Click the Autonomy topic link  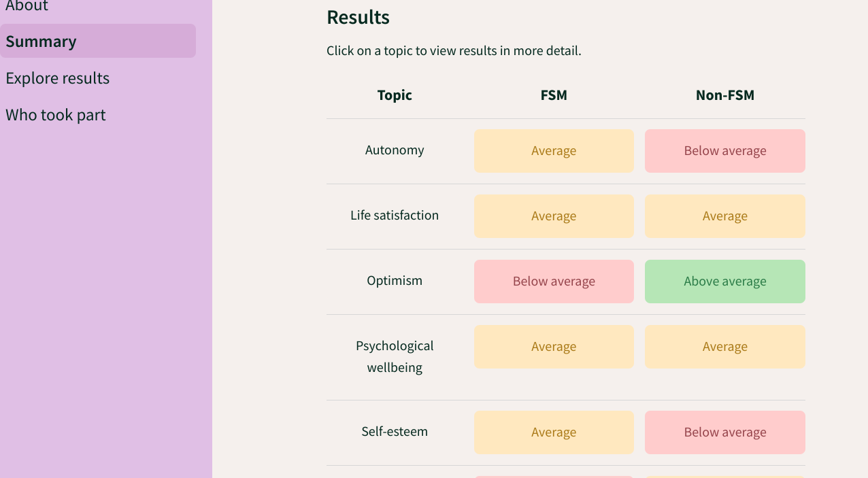point(395,150)
